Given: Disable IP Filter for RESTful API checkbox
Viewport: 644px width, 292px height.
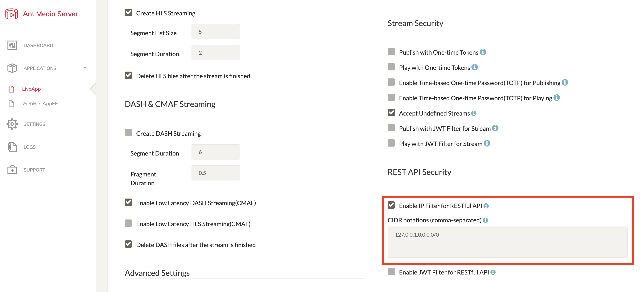Looking at the screenshot, I should (391, 205).
